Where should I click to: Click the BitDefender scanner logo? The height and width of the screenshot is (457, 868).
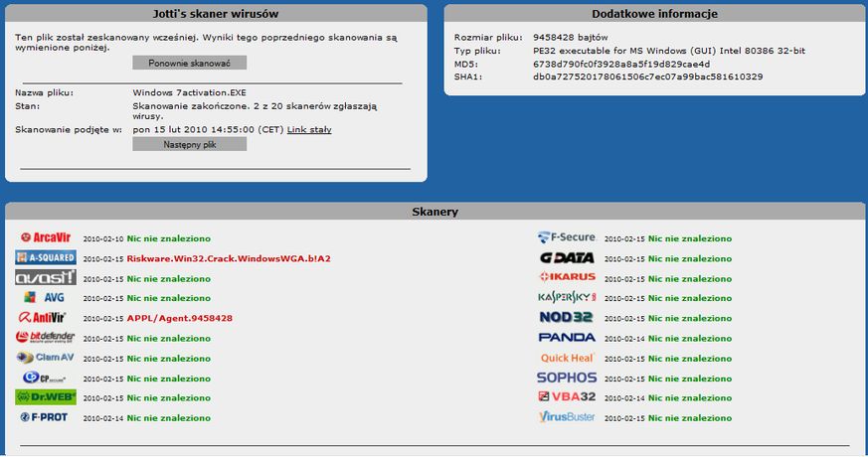46,337
